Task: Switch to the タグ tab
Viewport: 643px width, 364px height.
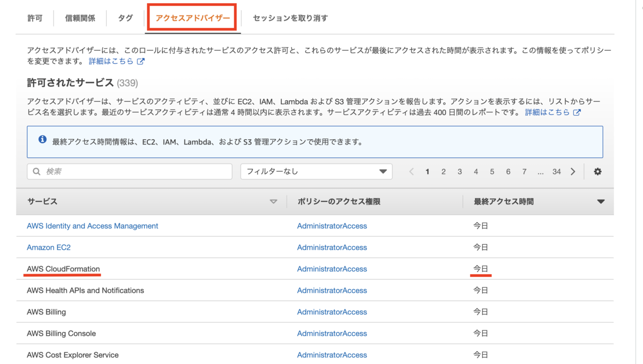Action: (125, 18)
